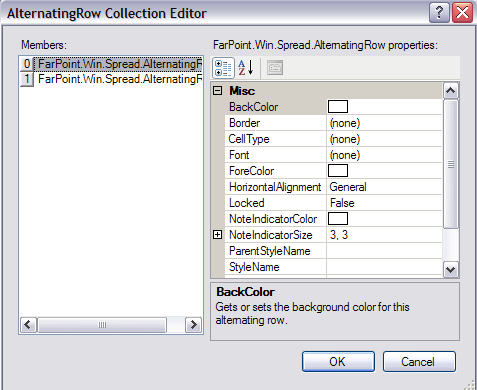This screenshot has width=477, height=390.
Task: Close the AlternatingRow Collection Editor
Action: 463,13
